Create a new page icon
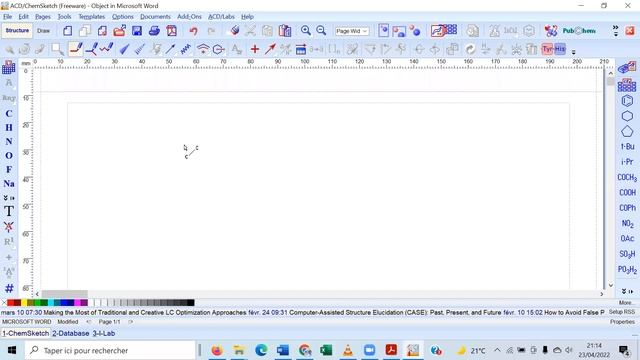The image size is (640, 360). pyautogui.click(x=68, y=31)
